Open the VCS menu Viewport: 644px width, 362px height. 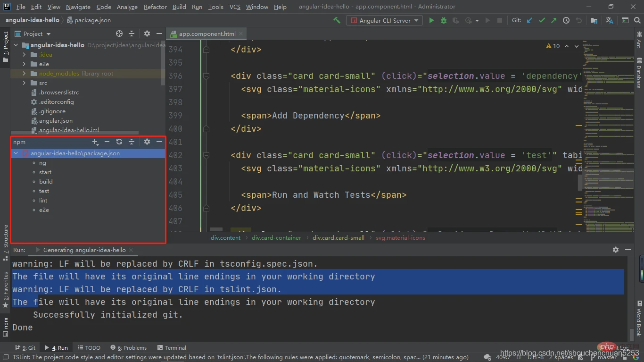click(x=235, y=7)
